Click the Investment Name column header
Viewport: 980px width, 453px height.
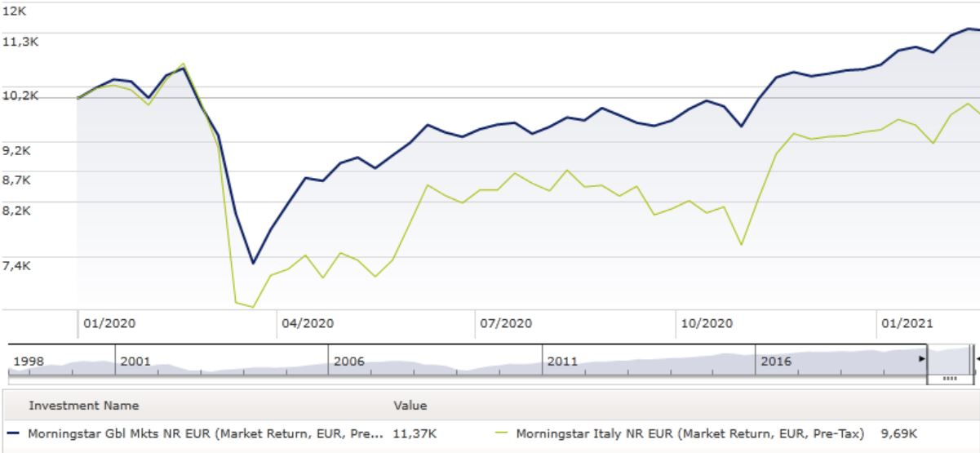pos(84,406)
